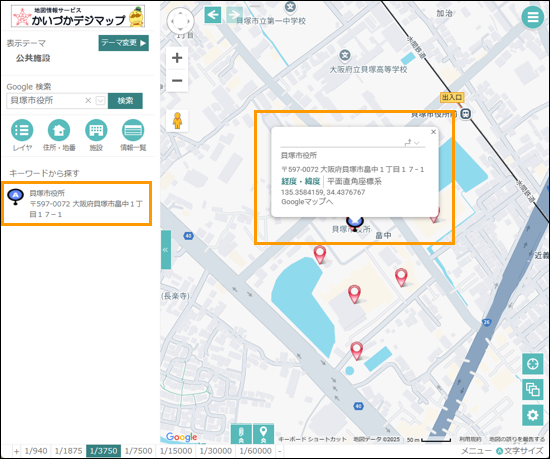Select the 経度・緯度 tab in popup
Viewport: 550px width, 459px height.
click(x=301, y=181)
